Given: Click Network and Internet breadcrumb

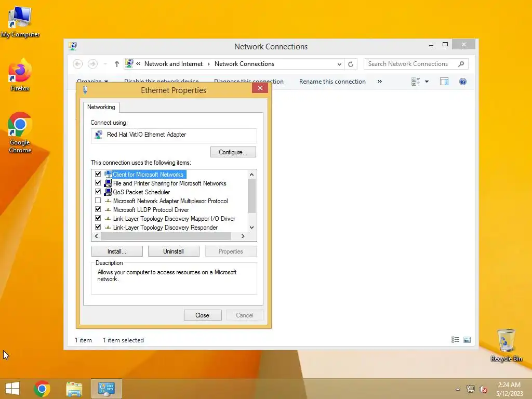Looking at the screenshot, I should tap(174, 64).
